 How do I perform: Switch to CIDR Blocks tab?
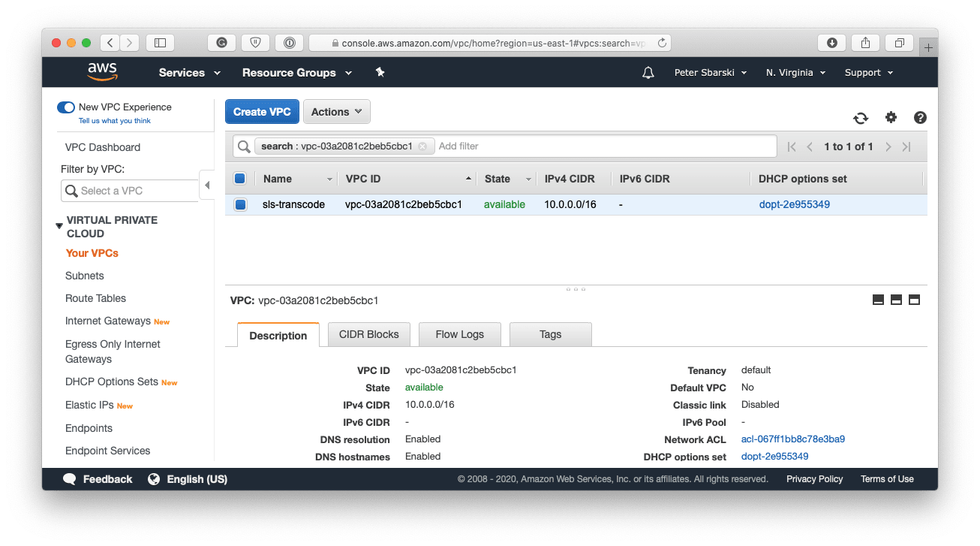click(x=369, y=334)
